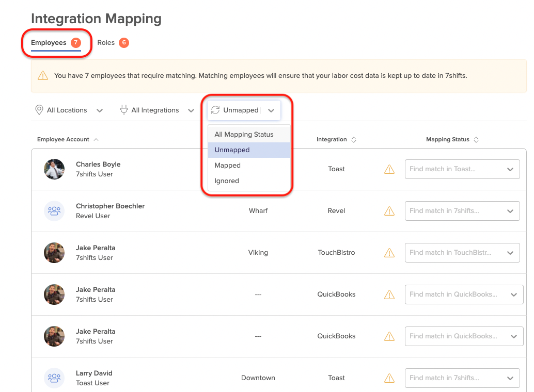
Task: Click the plug icon beside All Integrations
Action: [124, 110]
